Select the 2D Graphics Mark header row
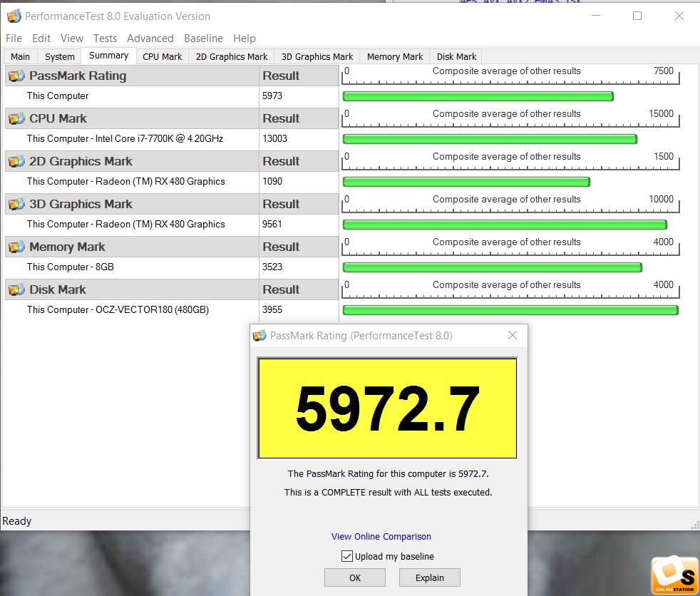Screen dimensions: 700x596 coord(172,162)
